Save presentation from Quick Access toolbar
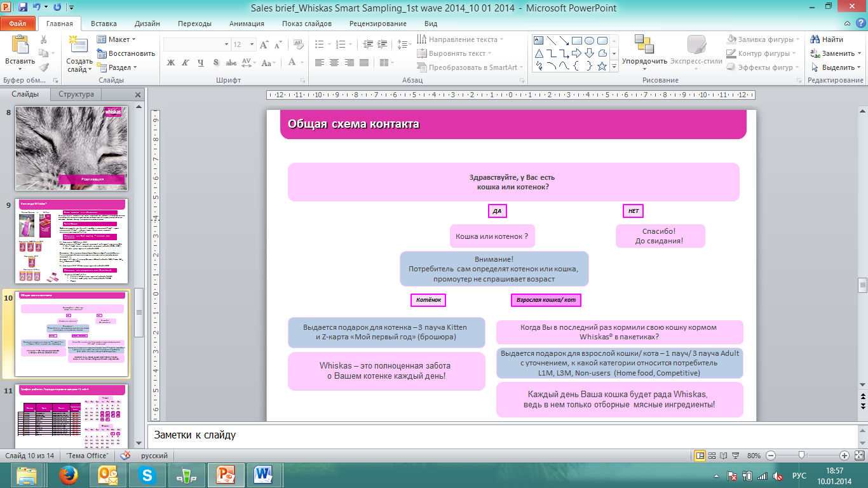Image resolution: width=868 pixels, height=488 pixels. tap(24, 8)
